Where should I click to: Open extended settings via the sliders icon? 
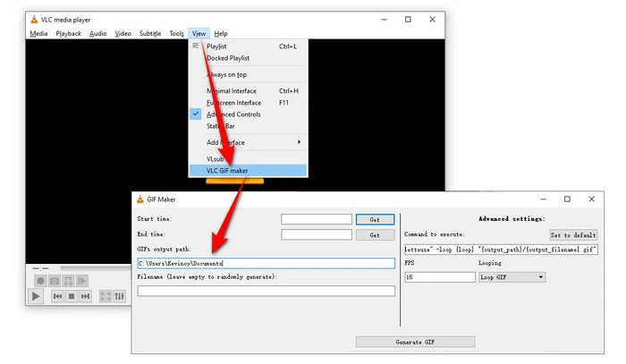tap(119, 296)
